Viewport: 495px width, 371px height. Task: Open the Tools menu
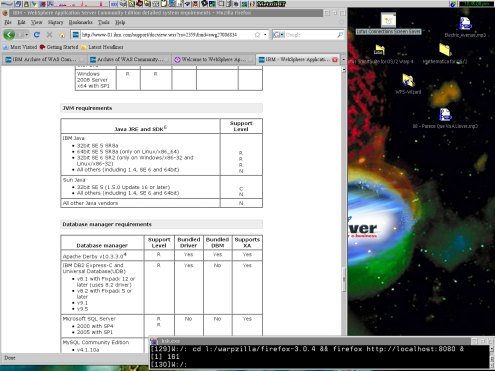coord(103,22)
